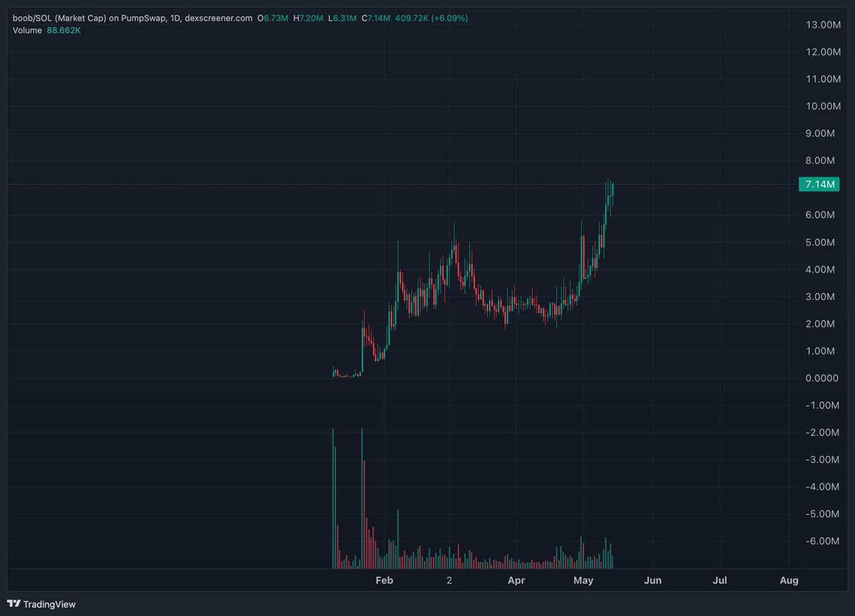
Task: Click the 9.00M price axis label
Action: click(820, 133)
